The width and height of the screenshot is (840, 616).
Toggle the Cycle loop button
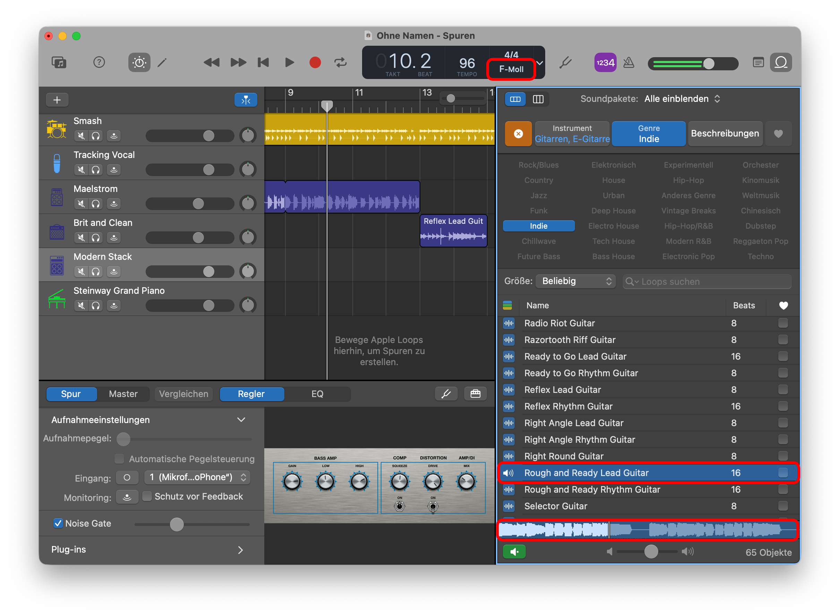pos(340,62)
